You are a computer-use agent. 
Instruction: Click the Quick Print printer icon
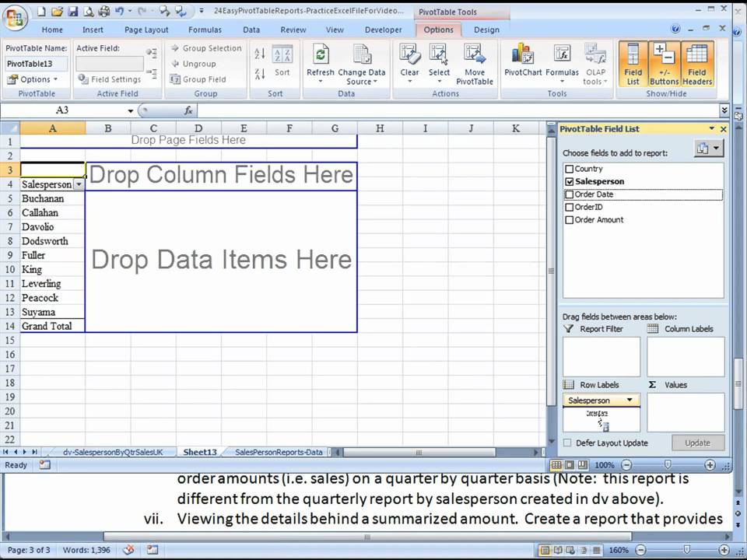click(103, 11)
